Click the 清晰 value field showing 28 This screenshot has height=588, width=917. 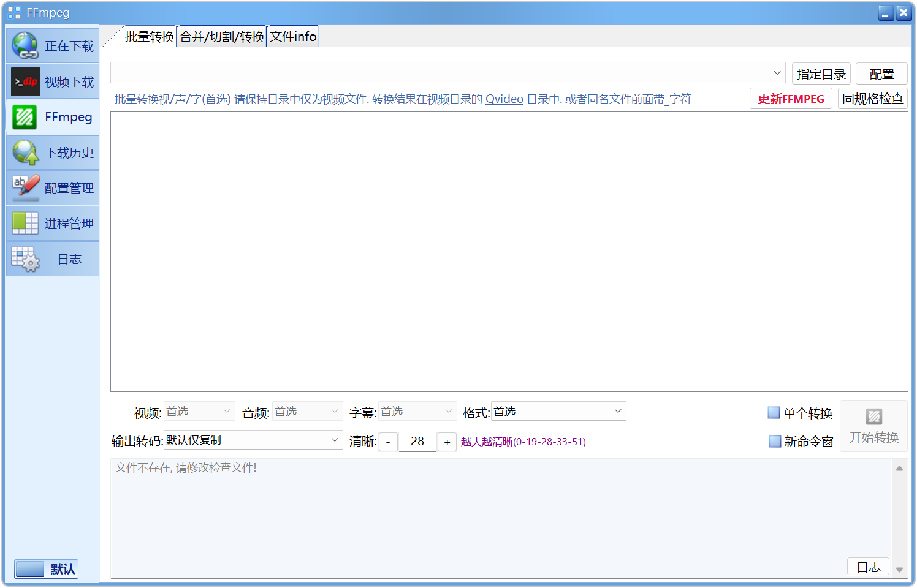click(x=417, y=442)
